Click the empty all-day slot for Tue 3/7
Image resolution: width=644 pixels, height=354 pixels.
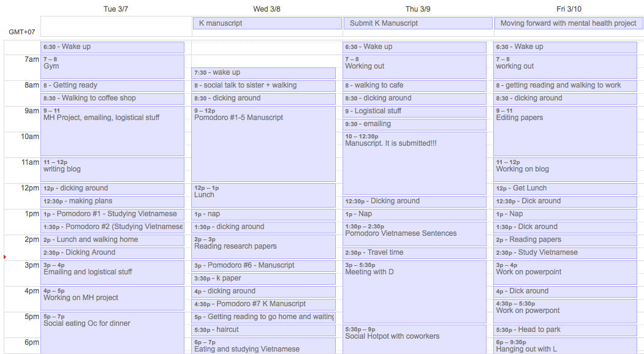click(x=116, y=26)
